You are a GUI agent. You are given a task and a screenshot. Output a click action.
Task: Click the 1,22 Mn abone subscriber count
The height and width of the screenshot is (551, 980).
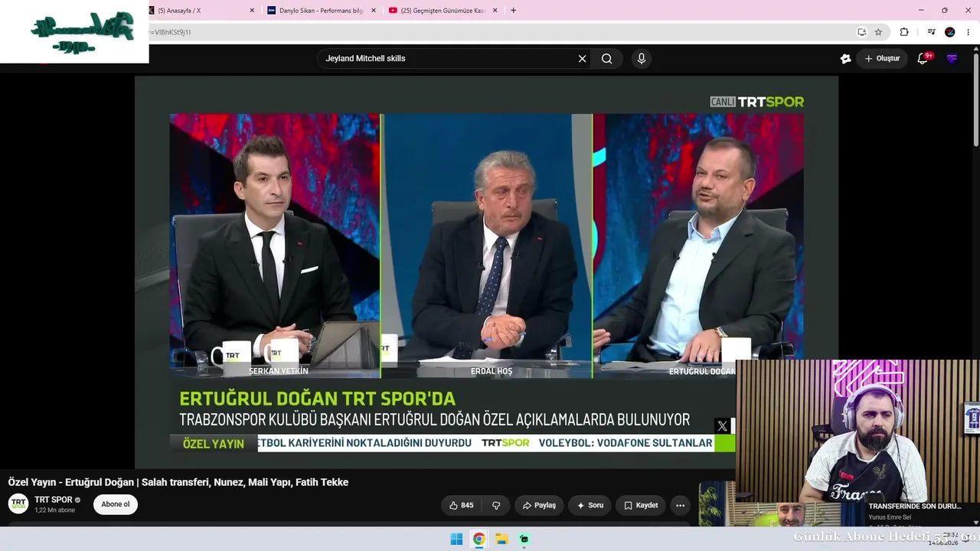[x=54, y=510]
